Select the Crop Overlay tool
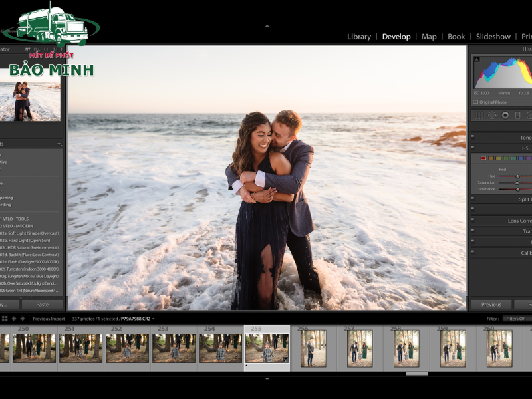This screenshot has height=399, width=532. [x=477, y=115]
